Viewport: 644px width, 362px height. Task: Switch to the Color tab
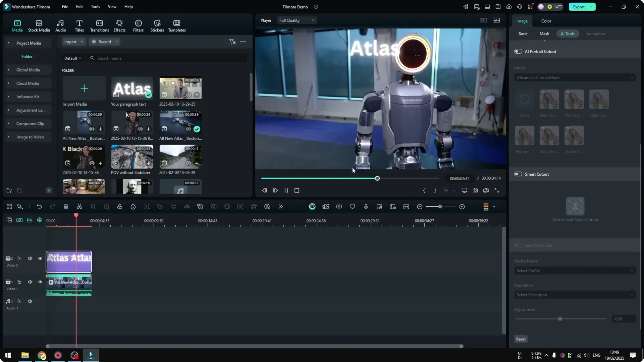[x=546, y=21]
